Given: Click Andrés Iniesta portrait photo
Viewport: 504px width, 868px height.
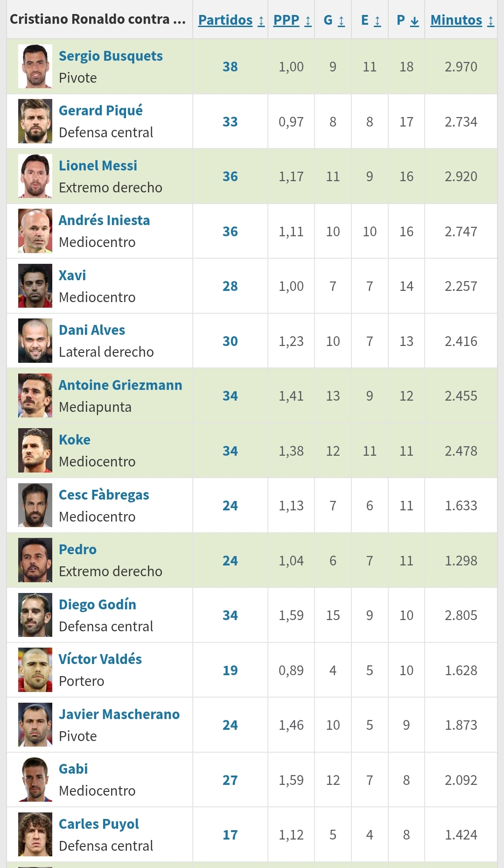Looking at the screenshot, I should [35, 231].
